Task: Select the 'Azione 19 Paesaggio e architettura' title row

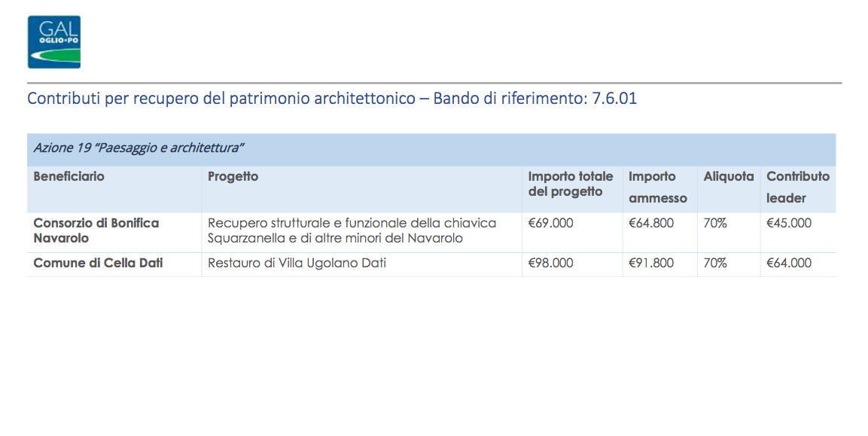Action: (139, 148)
